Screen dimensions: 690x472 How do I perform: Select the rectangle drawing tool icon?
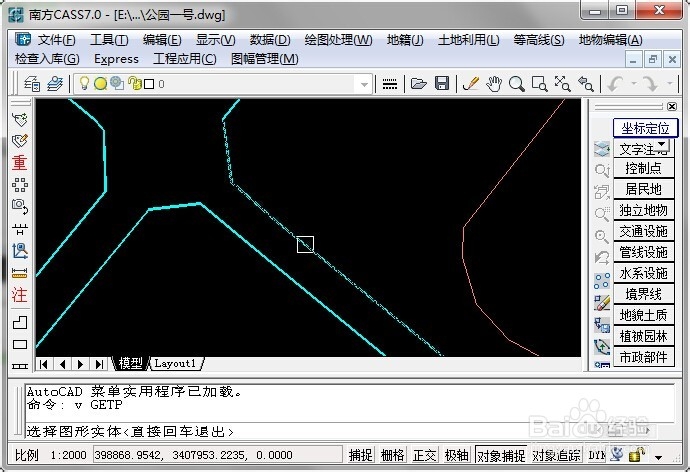point(19,344)
